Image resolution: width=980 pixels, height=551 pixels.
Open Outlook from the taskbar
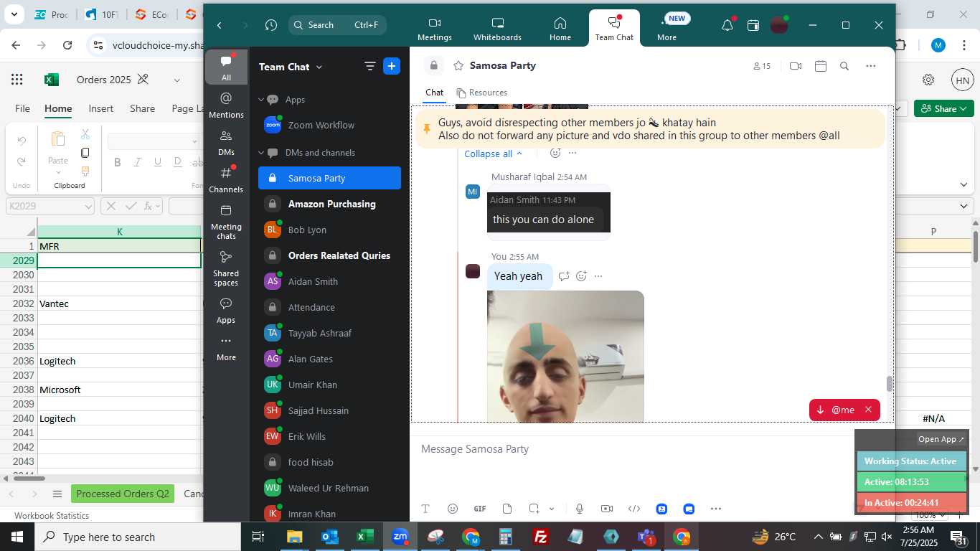pyautogui.click(x=329, y=537)
